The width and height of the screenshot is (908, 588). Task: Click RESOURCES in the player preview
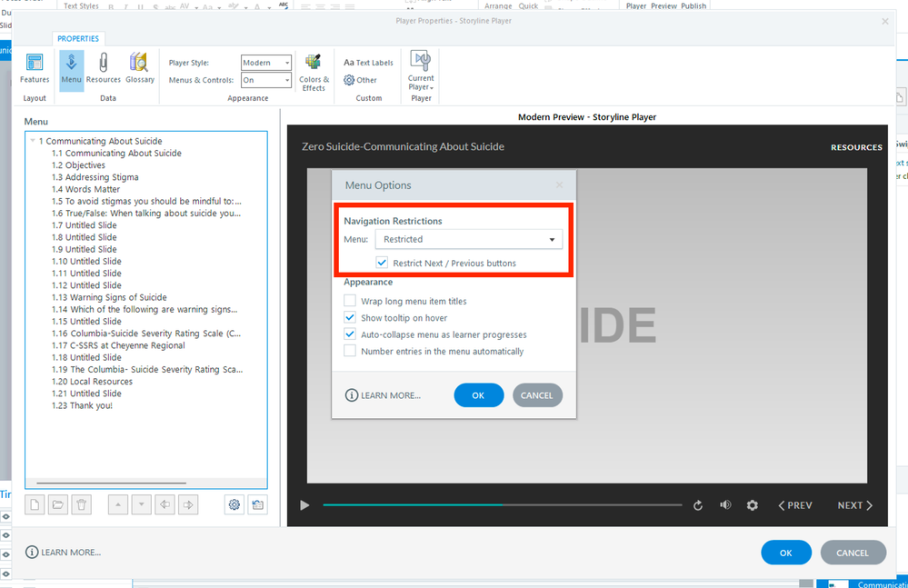pos(856,147)
